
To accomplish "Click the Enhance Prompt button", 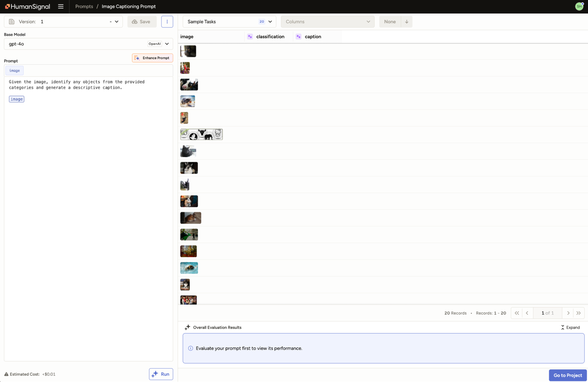I will (x=152, y=58).
